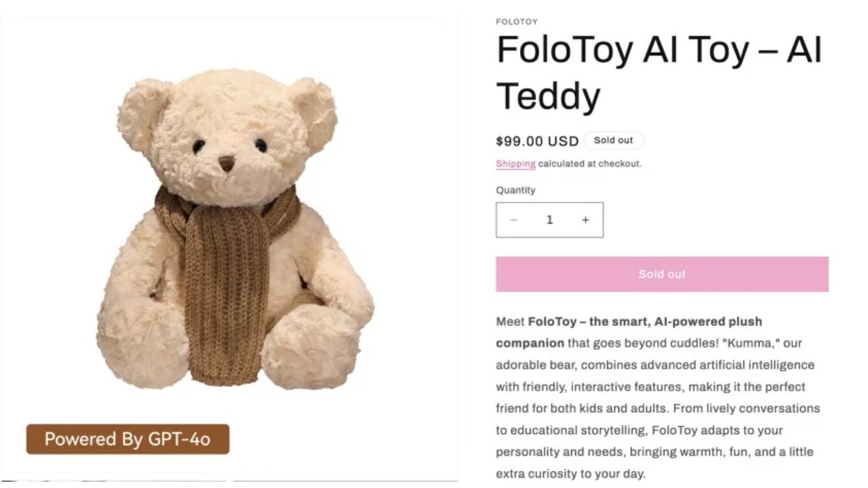Screen dimensions: 868x488
Task: Select the $99.00 USD price text
Action: click(x=537, y=141)
